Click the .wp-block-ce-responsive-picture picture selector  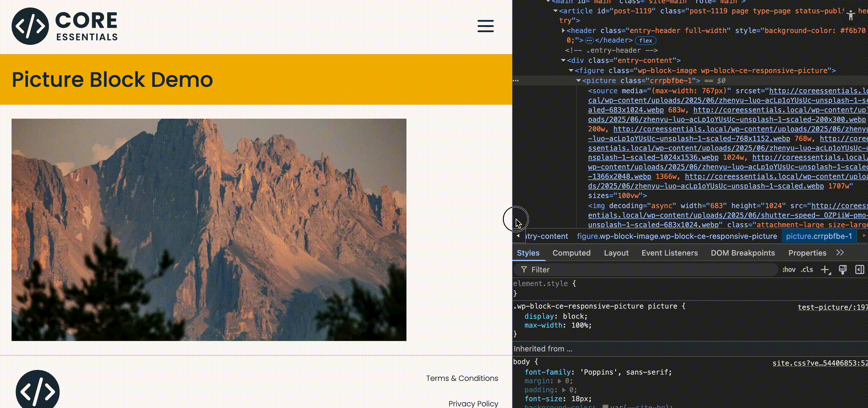pyautogui.click(x=595, y=306)
